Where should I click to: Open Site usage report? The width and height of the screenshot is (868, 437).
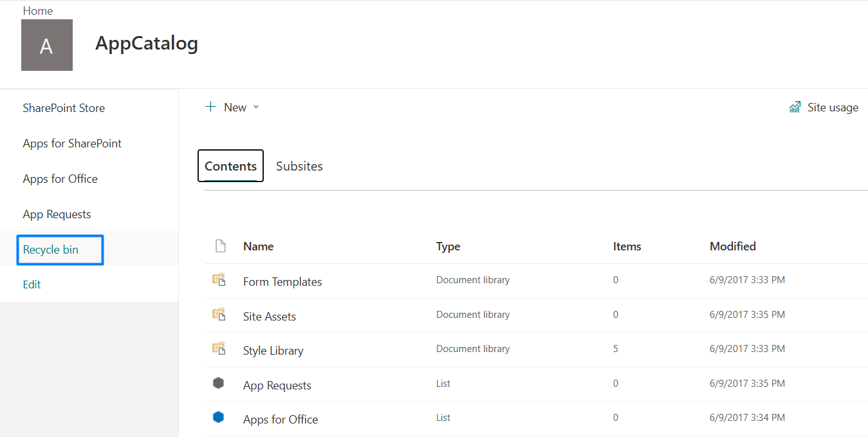coord(833,107)
